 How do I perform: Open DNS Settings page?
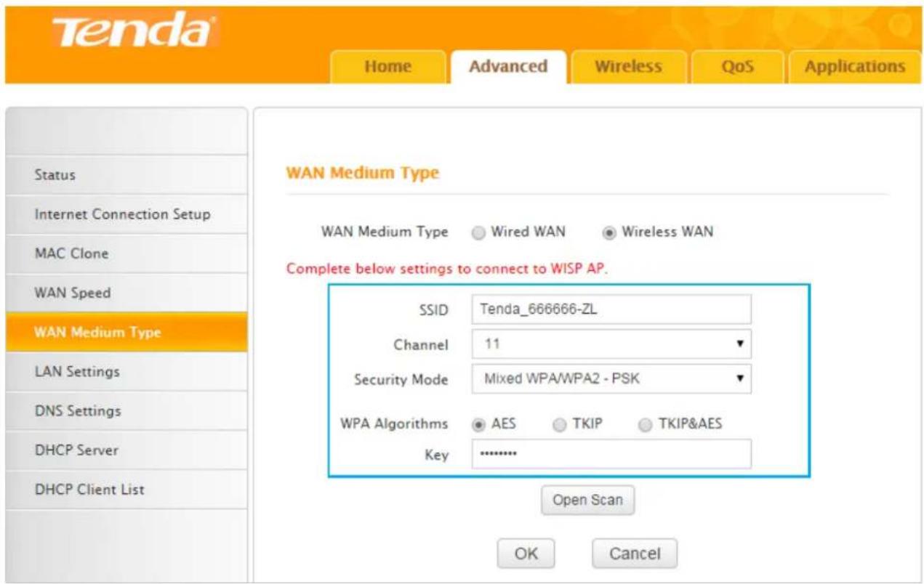click(x=126, y=410)
